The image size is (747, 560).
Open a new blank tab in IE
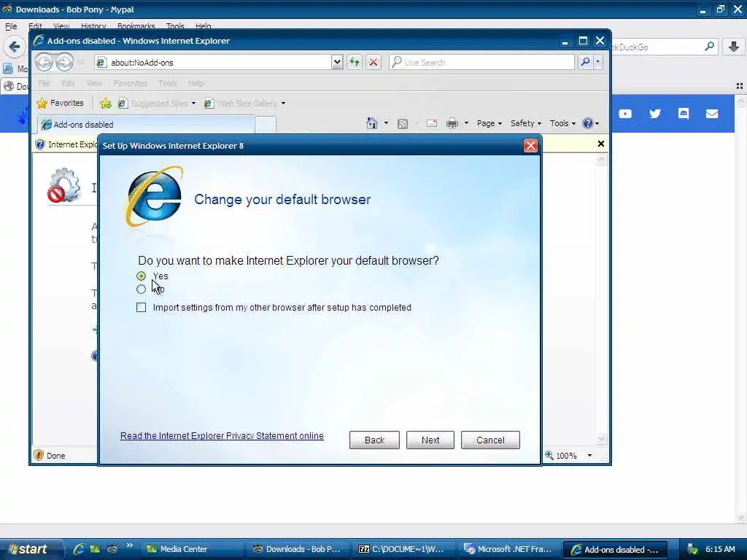(x=266, y=125)
